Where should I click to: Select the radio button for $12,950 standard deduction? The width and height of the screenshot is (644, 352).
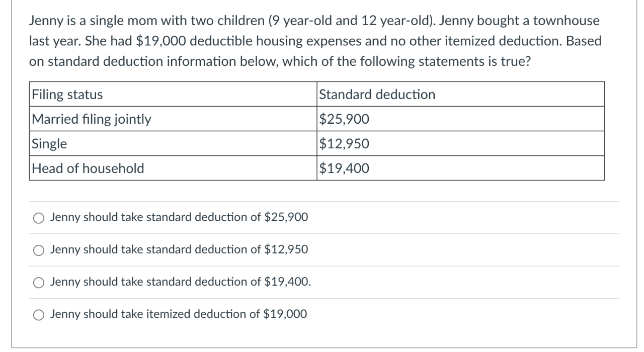pyautogui.click(x=39, y=250)
